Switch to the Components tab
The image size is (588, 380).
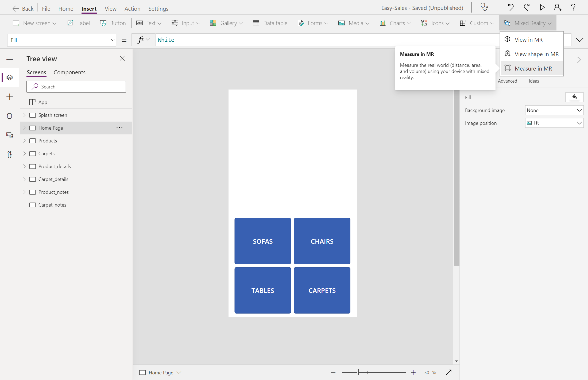click(x=69, y=72)
